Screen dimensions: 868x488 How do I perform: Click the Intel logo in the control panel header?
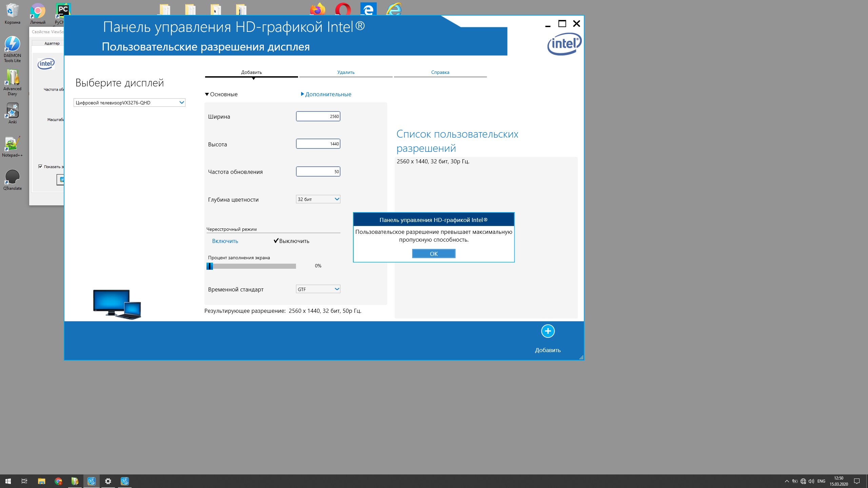(564, 44)
